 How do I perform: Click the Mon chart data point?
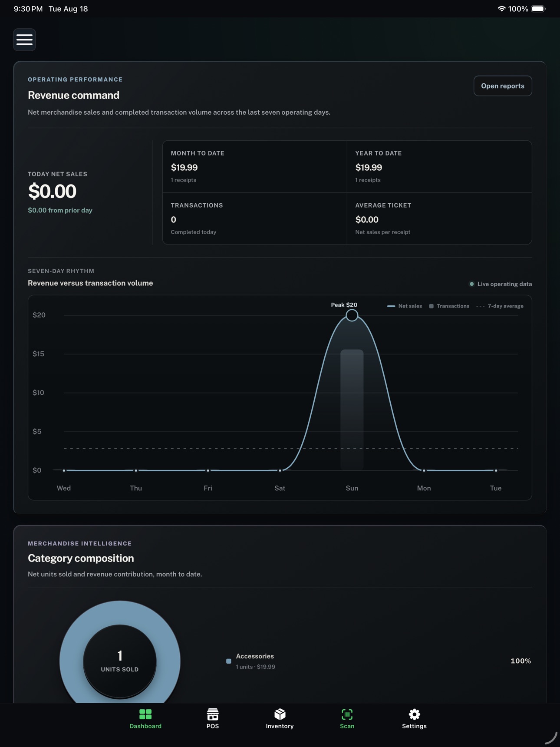tap(424, 470)
